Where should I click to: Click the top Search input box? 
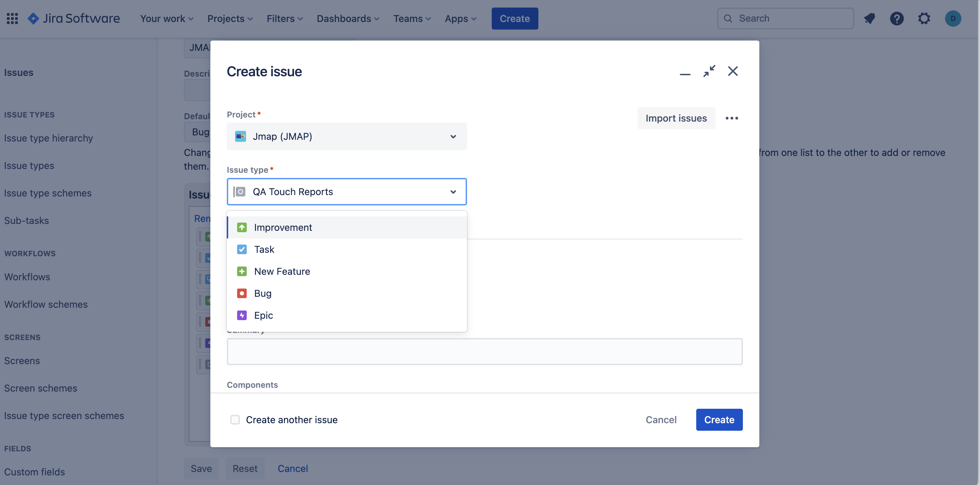point(785,18)
